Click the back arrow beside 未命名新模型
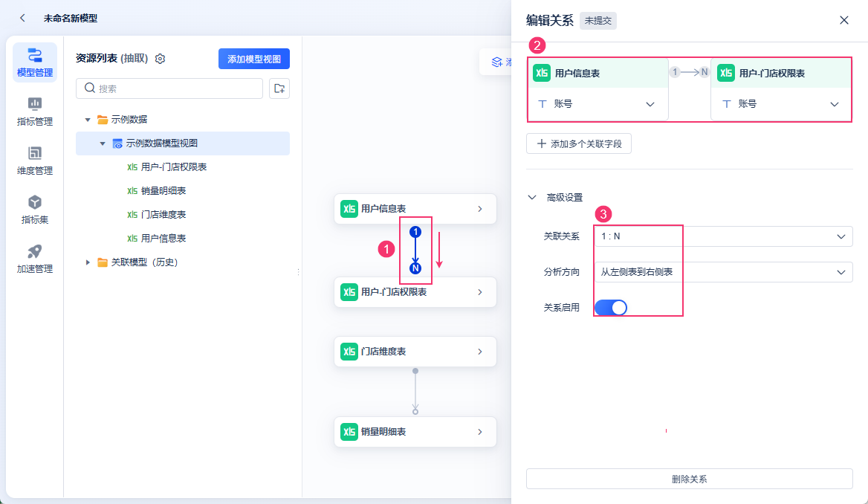This screenshot has width=868, height=504. [x=23, y=18]
